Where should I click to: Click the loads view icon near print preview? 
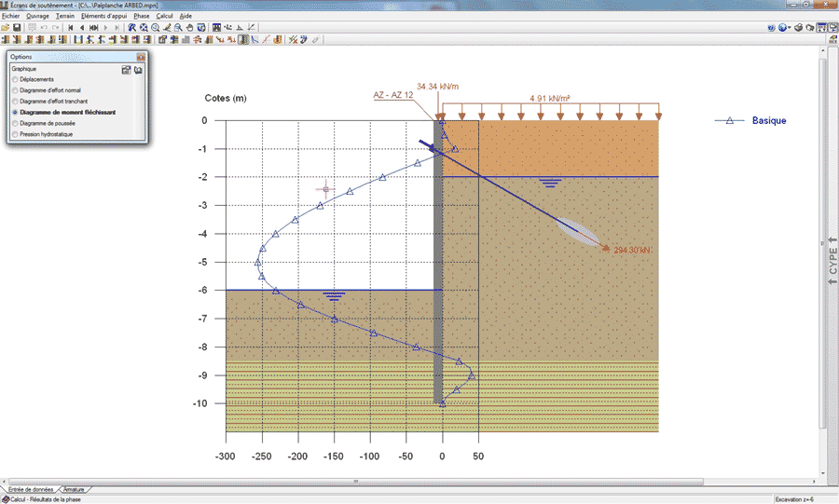(x=821, y=28)
